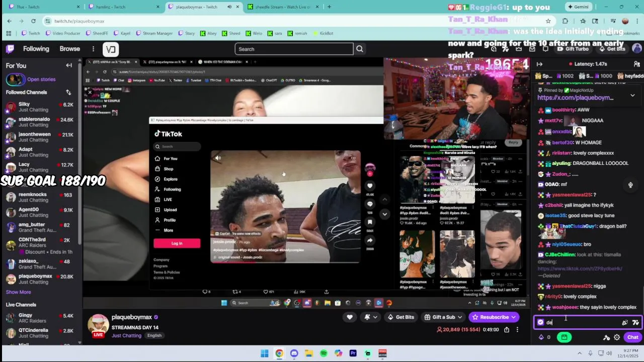The height and width of the screenshot is (362, 644).
Task: Click the browser address bar
Action: coord(297,21)
